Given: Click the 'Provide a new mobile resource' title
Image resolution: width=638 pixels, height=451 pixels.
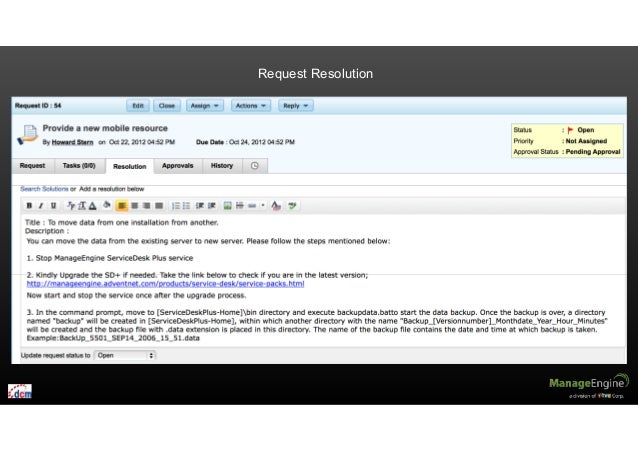Looking at the screenshot, I should [x=105, y=128].
